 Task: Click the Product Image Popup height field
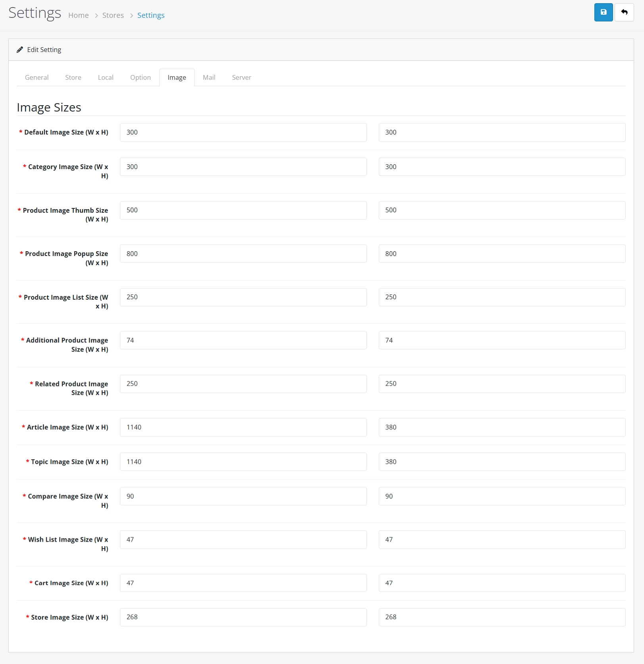[502, 254]
